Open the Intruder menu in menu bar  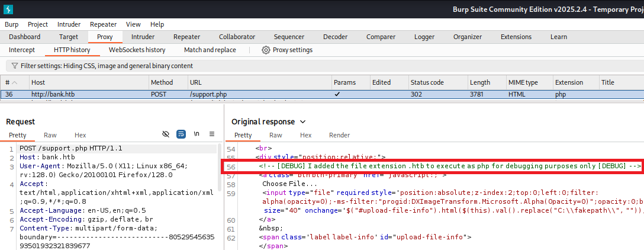tap(69, 24)
